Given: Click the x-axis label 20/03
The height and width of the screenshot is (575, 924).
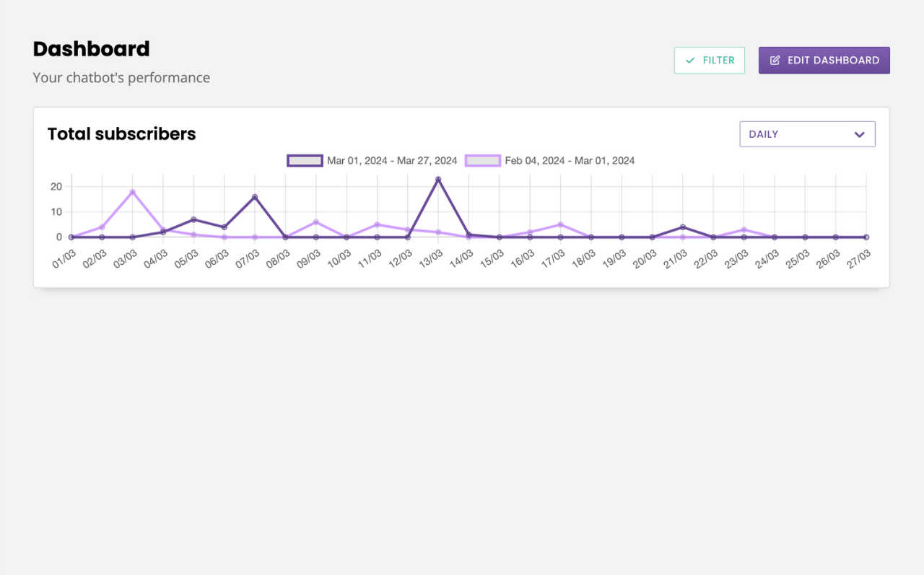Looking at the screenshot, I should (645, 258).
